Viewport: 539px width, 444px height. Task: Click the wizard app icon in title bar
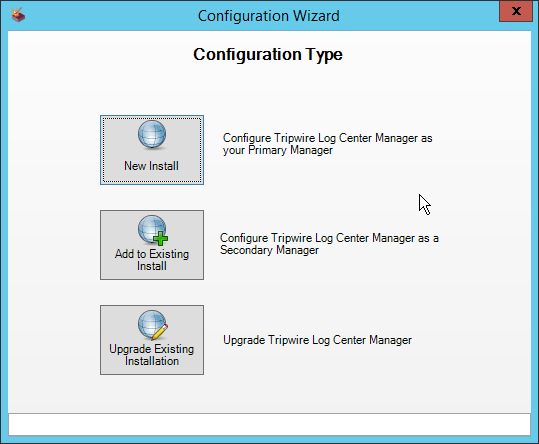pyautogui.click(x=18, y=15)
